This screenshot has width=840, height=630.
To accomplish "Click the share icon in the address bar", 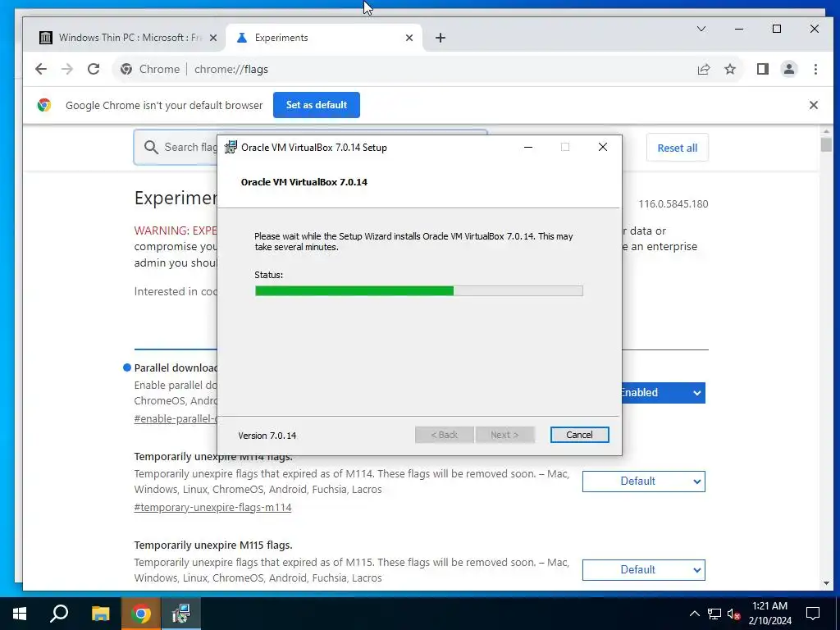I will click(703, 69).
